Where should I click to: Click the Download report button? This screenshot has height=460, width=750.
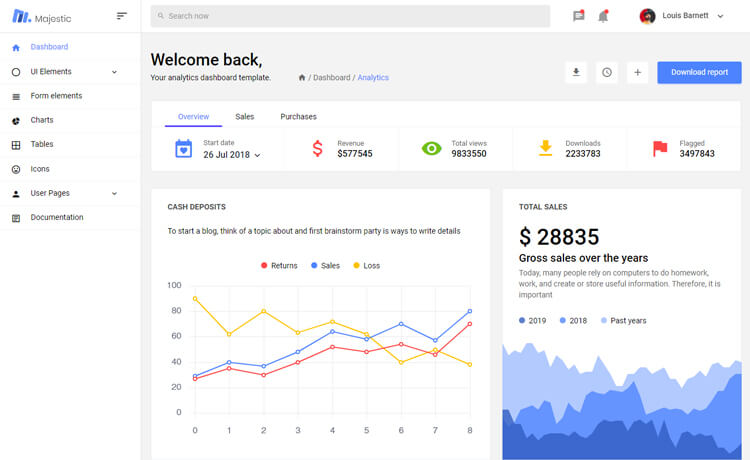(699, 72)
